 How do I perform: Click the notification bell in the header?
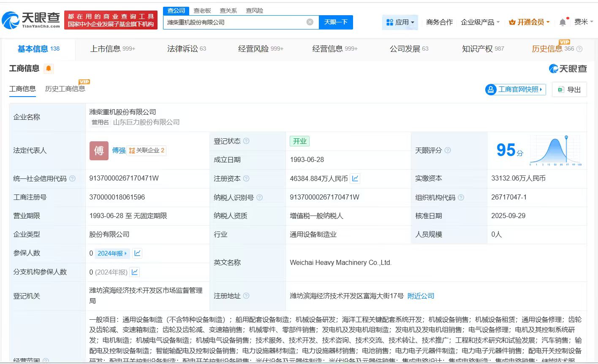563,22
